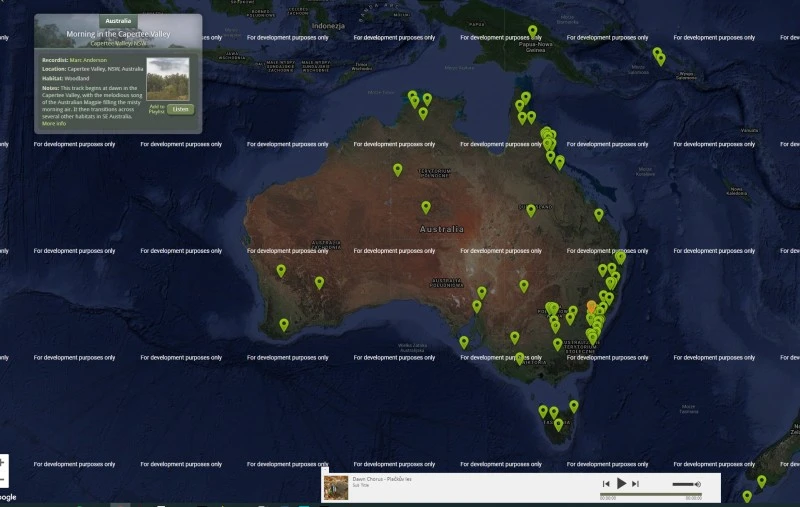This screenshot has width=800, height=507.
Task: Click the volume speaker icon
Action: (696, 484)
